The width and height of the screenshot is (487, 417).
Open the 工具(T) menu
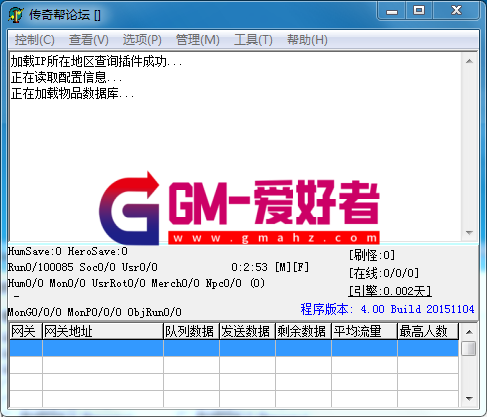tap(253, 40)
